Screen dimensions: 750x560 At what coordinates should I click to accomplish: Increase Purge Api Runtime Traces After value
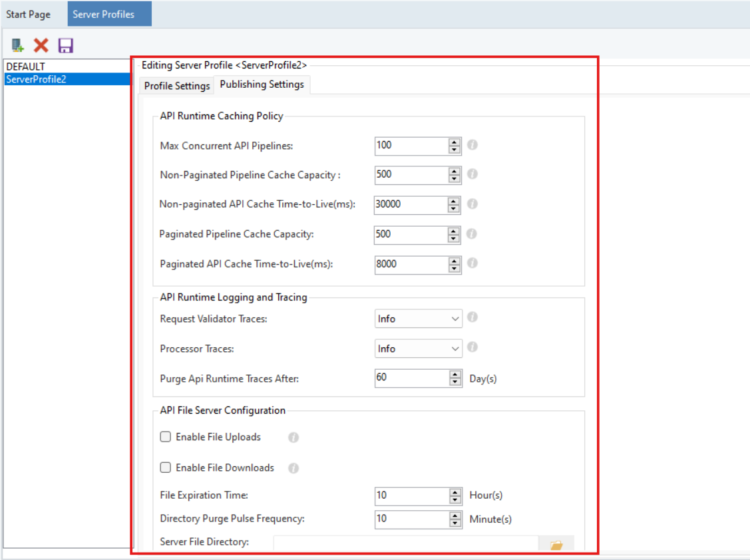pos(455,374)
